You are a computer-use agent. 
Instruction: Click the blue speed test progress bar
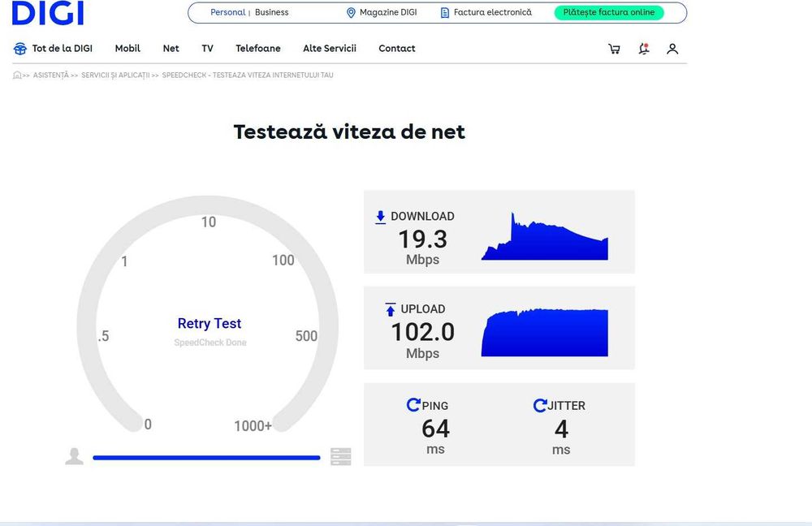point(206,458)
